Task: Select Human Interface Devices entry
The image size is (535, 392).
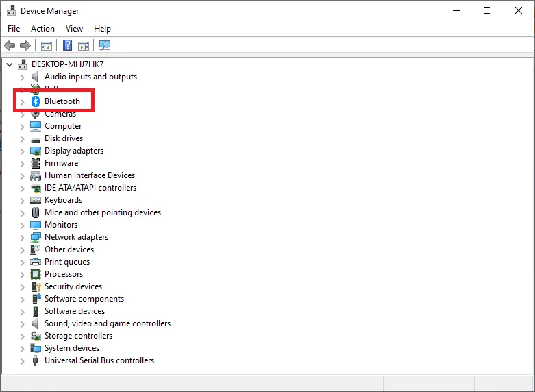Action: tap(90, 175)
